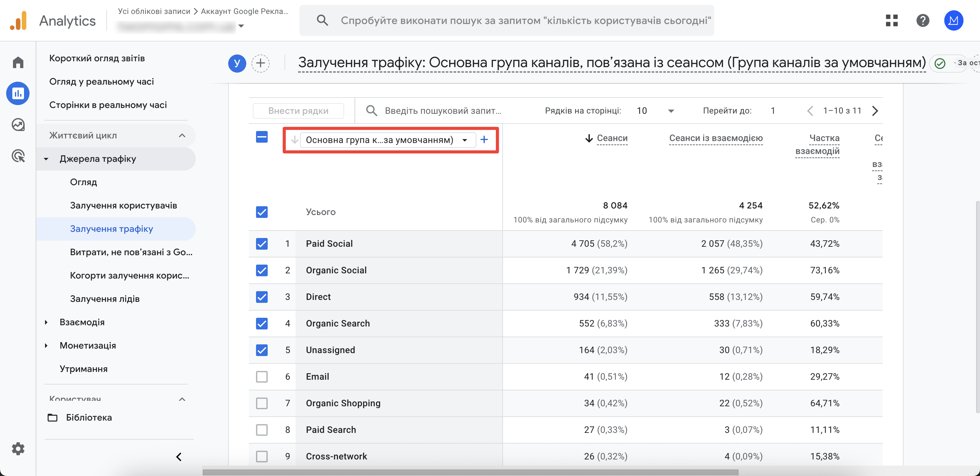The height and width of the screenshot is (476, 980).
Task: Add secondary dimension with blue plus icon
Action: (484, 140)
